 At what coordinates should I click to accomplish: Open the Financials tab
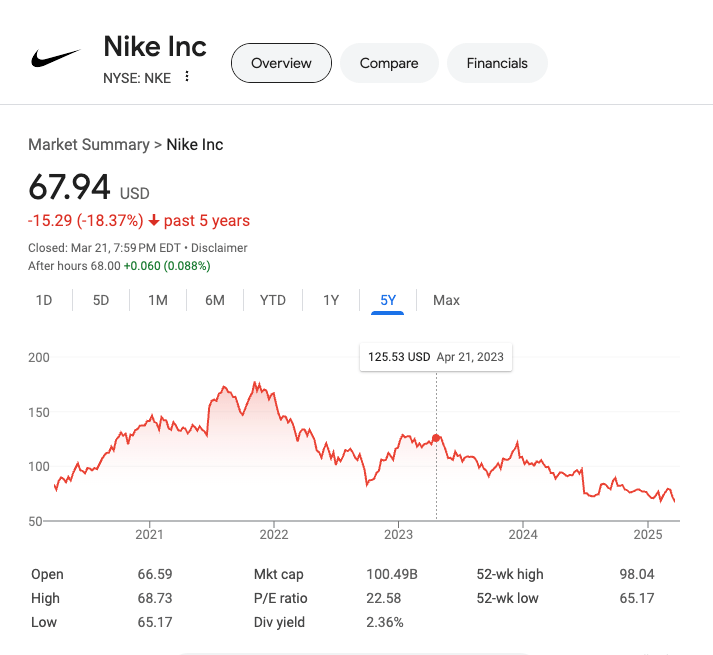click(497, 63)
